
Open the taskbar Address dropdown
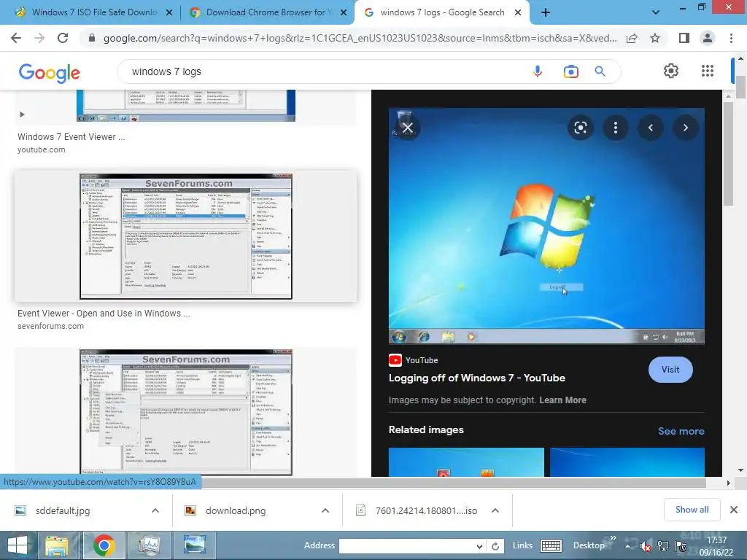[479, 546]
